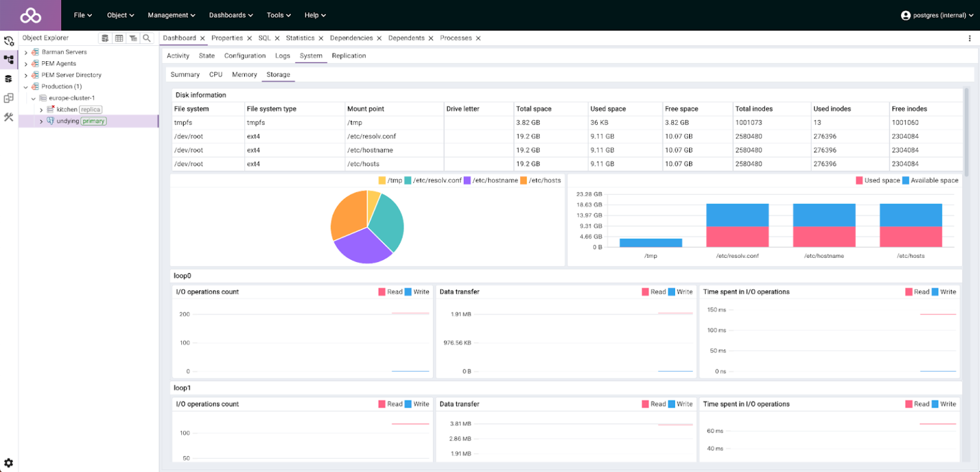Image resolution: width=980 pixels, height=472 pixels.
Task: Click the kebab menu at top right of tabs
Action: [x=970, y=38]
